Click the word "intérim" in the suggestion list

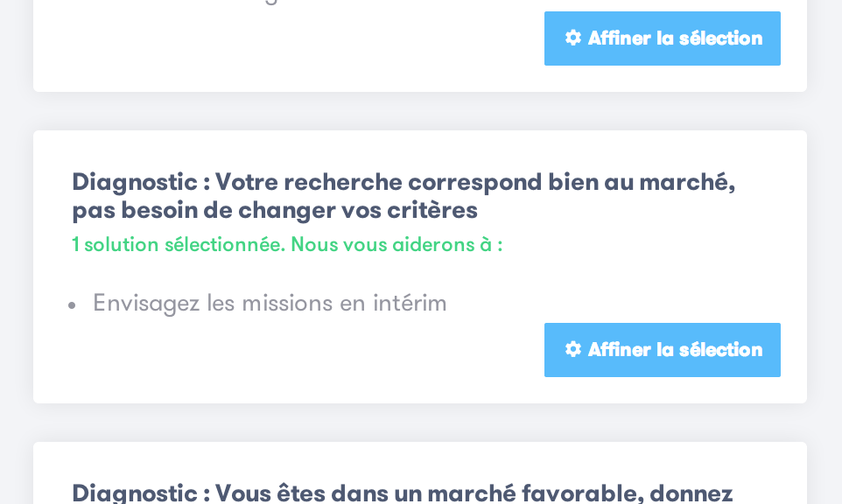click(x=410, y=303)
